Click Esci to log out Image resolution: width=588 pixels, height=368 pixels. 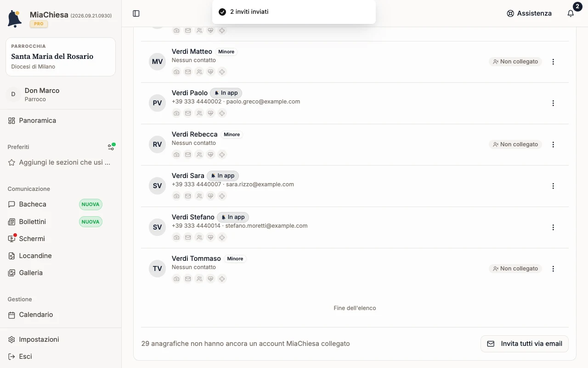click(61, 356)
